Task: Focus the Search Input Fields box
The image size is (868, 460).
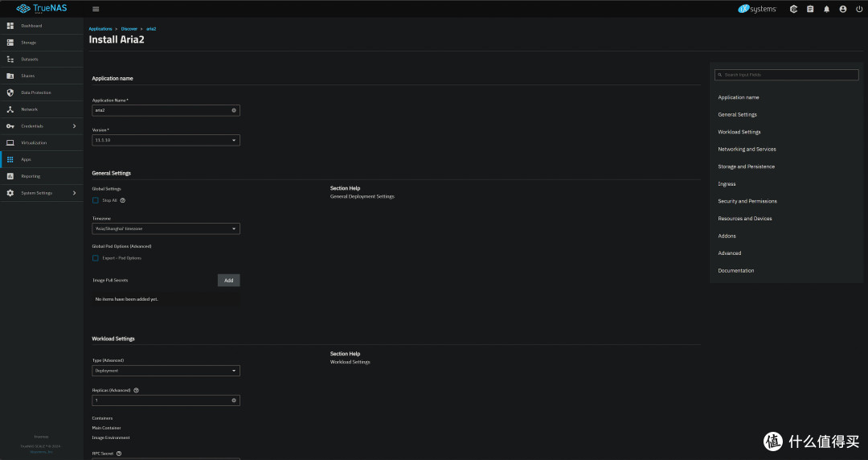Action: [786, 75]
